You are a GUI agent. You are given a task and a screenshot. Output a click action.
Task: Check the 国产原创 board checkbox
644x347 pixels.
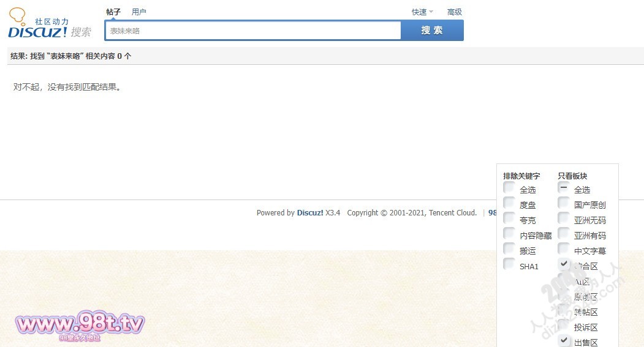pyautogui.click(x=564, y=203)
